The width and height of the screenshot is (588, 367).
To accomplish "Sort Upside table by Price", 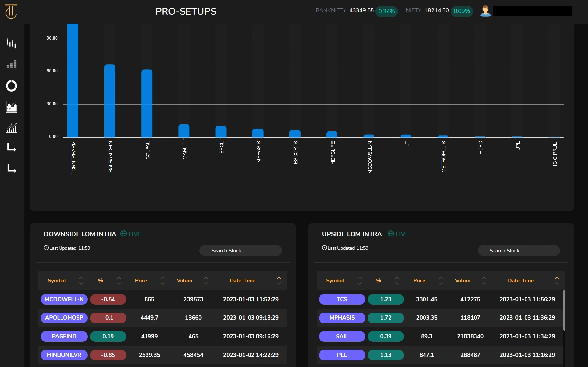I will pos(441,280).
